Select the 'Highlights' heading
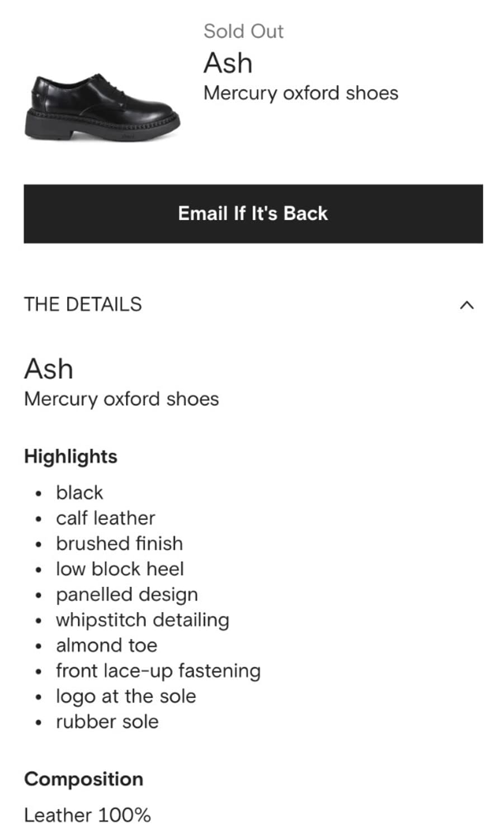The height and width of the screenshot is (839, 504). 70,456
